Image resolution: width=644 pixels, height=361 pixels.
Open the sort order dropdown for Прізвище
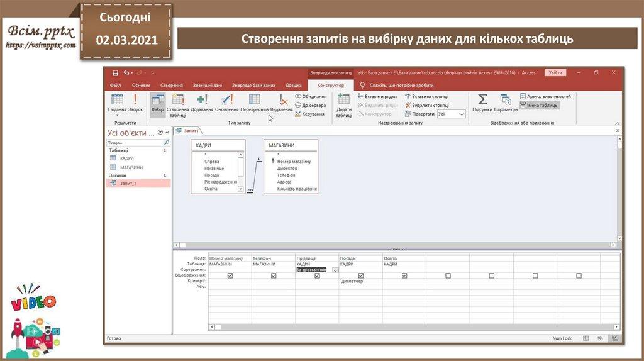(335, 270)
